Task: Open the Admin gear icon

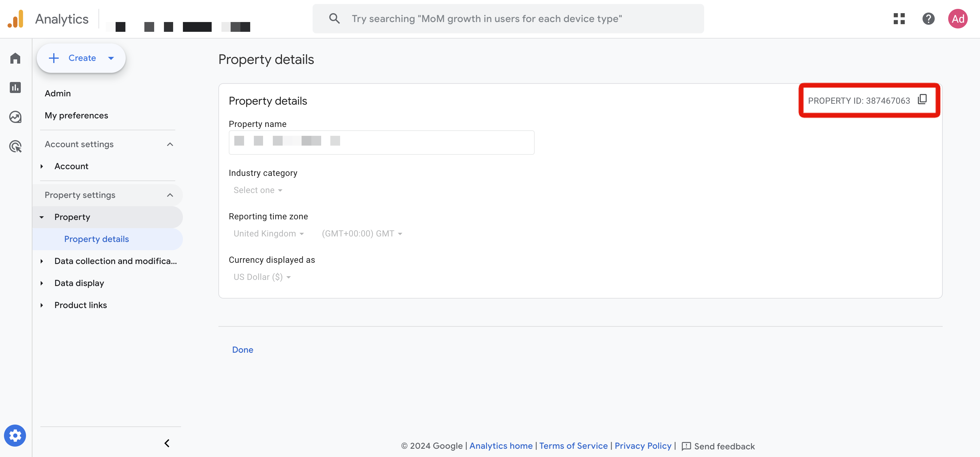Action: coord(15,435)
